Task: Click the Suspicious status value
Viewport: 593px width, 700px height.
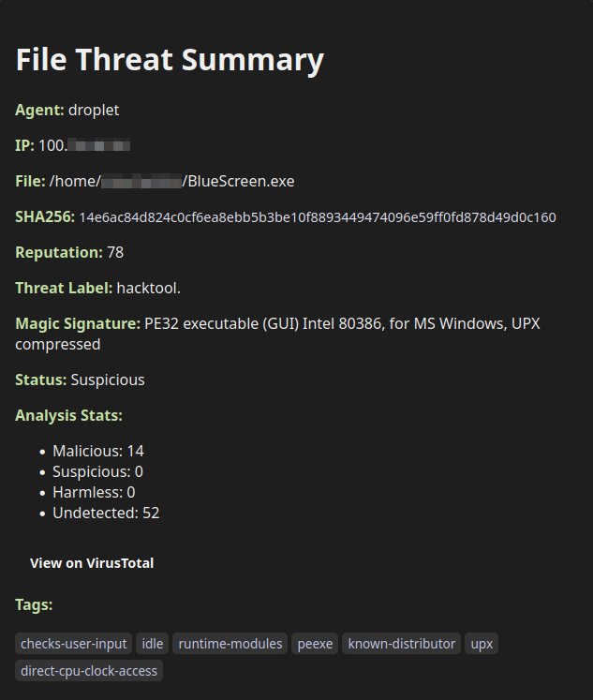Action: click(108, 380)
